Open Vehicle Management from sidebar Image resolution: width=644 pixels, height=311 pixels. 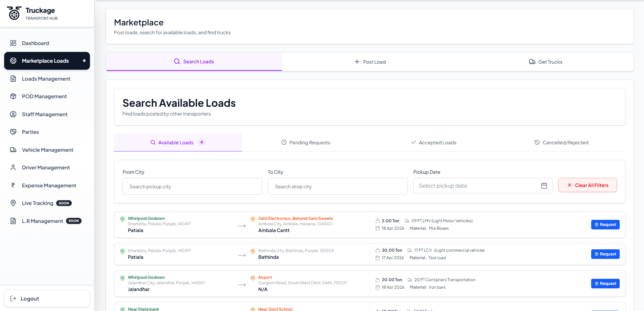47,150
